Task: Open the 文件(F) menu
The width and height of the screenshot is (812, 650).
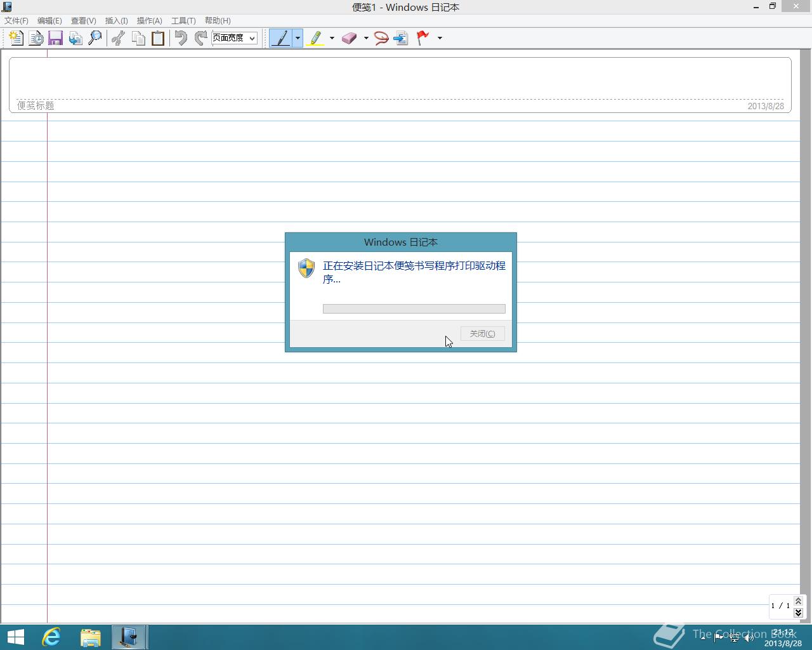Action: pyautogui.click(x=16, y=21)
